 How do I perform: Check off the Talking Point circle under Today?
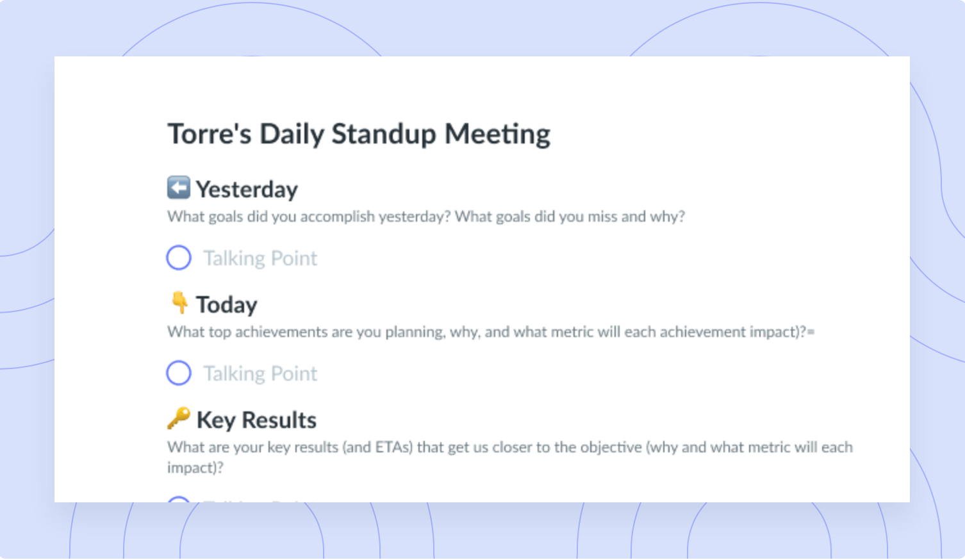(x=179, y=373)
